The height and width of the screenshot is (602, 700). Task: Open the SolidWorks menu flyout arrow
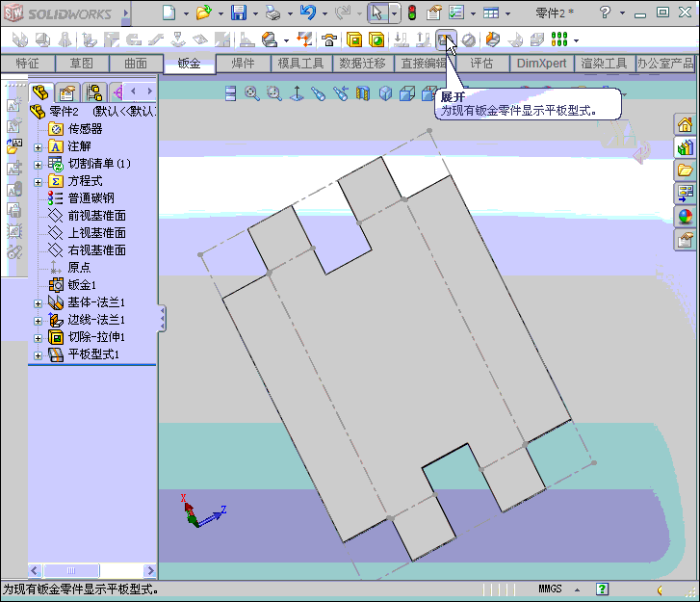(x=126, y=13)
